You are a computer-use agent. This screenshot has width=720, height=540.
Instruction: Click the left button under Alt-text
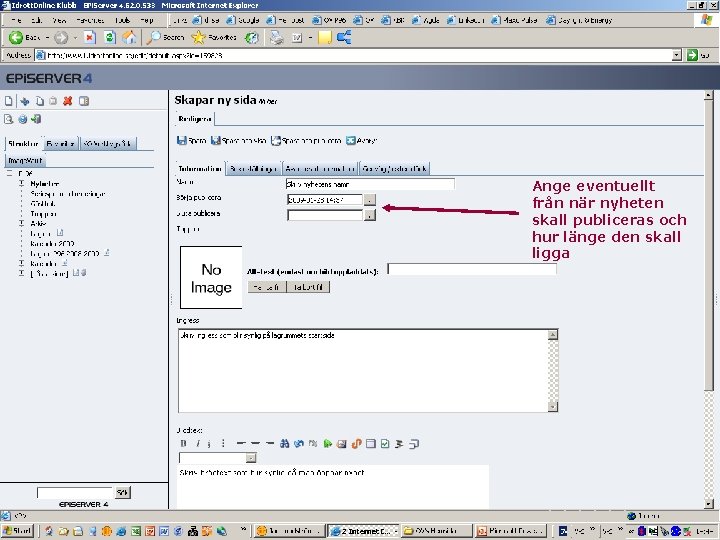pyautogui.click(x=267, y=287)
